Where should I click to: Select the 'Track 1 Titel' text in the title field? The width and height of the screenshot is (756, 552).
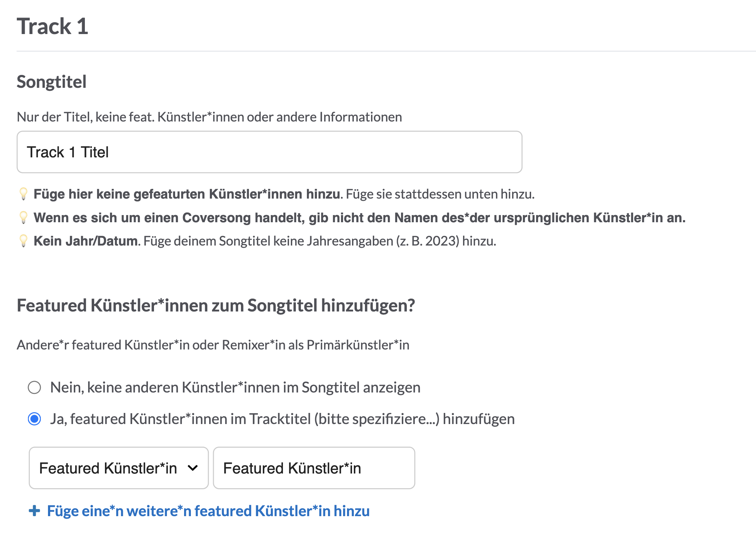click(x=69, y=152)
